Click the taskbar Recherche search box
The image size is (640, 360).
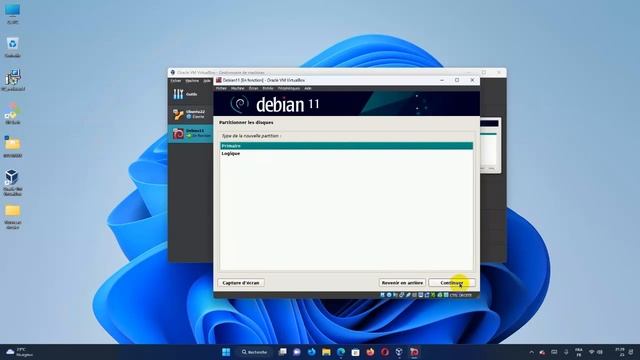point(254,352)
